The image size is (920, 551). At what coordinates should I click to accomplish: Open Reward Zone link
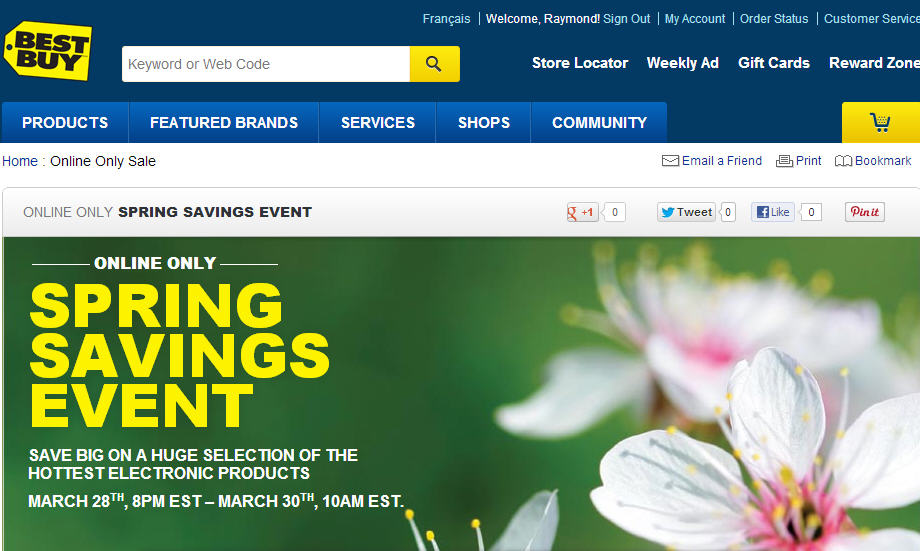[x=874, y=63]
